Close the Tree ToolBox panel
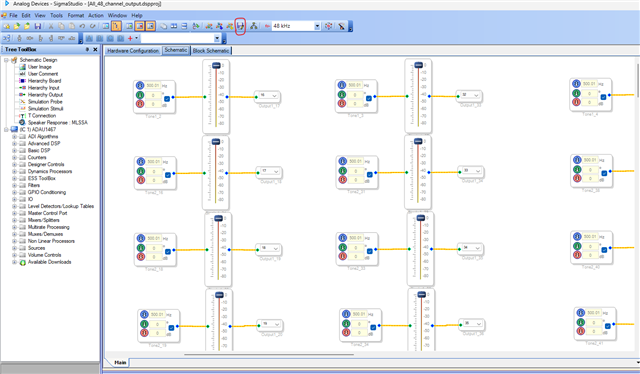This screenshot has height=374, width=640. click(95, 49)
